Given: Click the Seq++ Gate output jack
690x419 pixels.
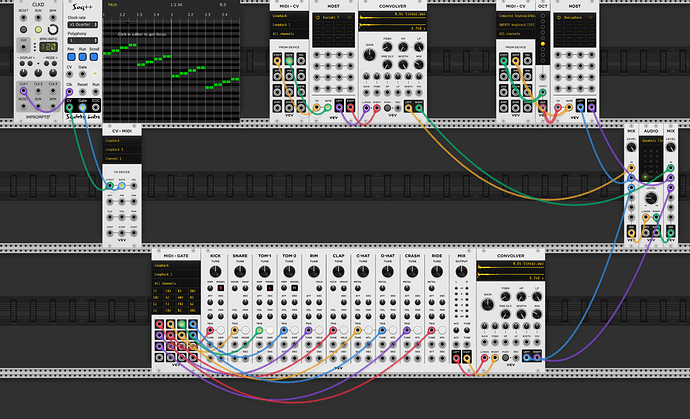Looking at the screenshot, I should point(82,107).
